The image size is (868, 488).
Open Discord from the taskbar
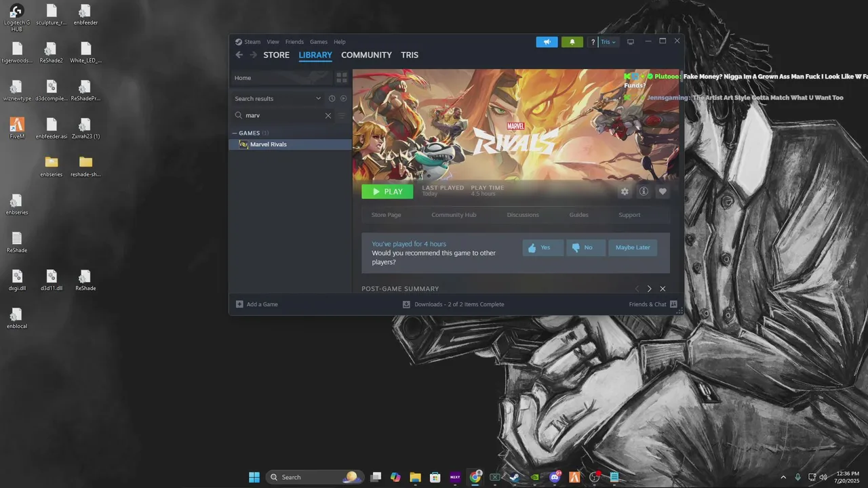click(555, 477)
